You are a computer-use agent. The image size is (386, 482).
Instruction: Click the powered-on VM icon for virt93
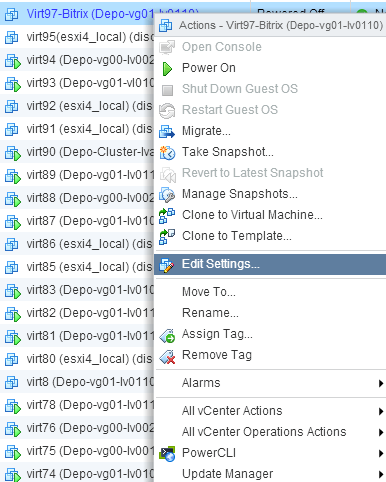[13, 84]
